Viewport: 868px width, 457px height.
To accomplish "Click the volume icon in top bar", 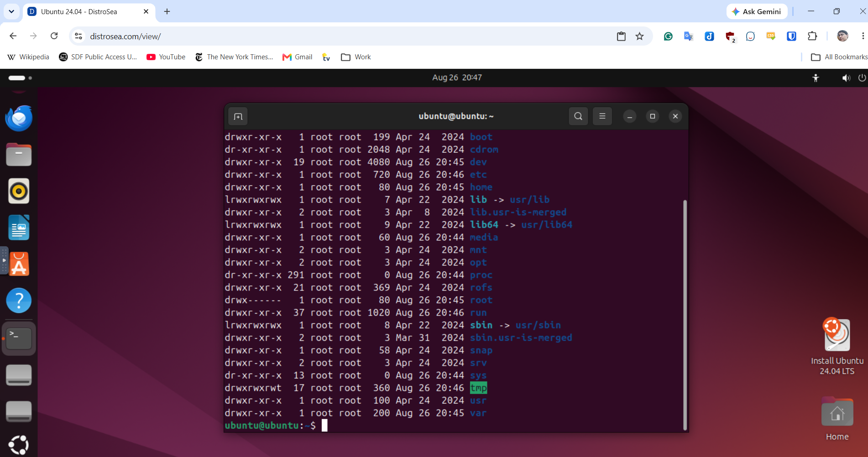I will [846, 78].
